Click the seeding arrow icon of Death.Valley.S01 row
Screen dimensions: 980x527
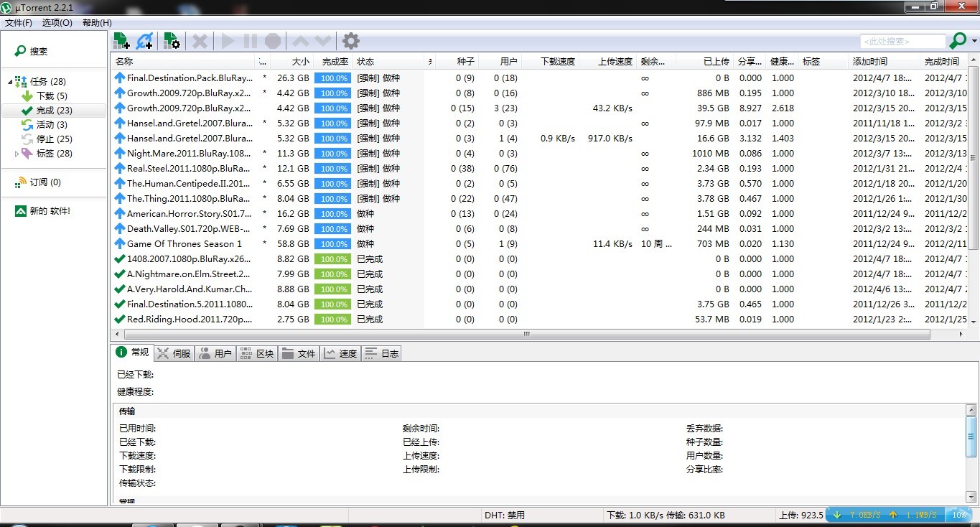[x=120, y=228]
